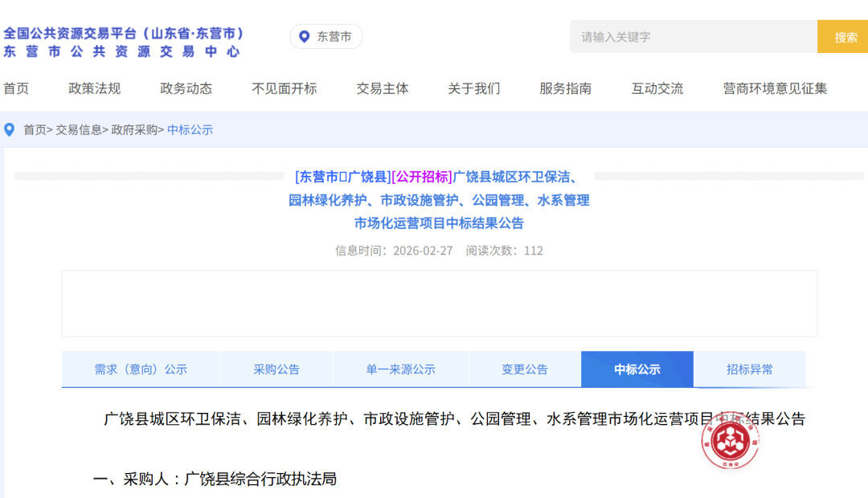Click the [东营市广饶县] tag in the title

pos(343,177)
